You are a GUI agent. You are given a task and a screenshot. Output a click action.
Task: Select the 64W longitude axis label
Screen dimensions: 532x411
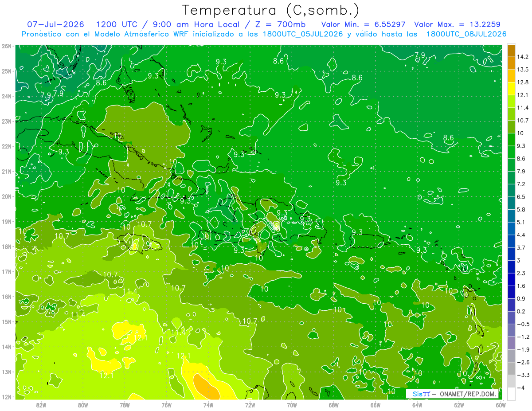pos(417,404)
